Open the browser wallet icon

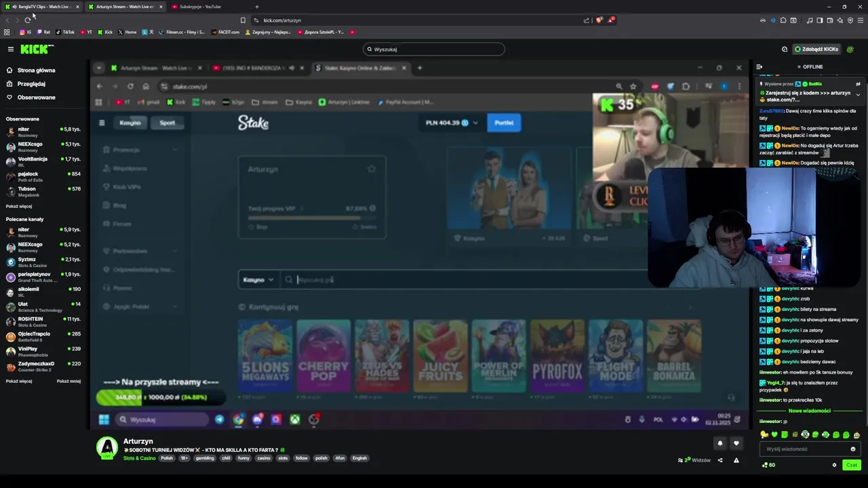click(830, 20)
